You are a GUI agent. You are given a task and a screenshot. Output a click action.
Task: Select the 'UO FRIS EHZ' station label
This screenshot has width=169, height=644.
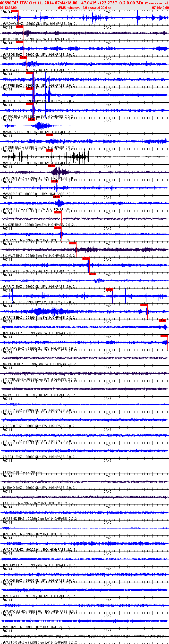click(12, 86)
